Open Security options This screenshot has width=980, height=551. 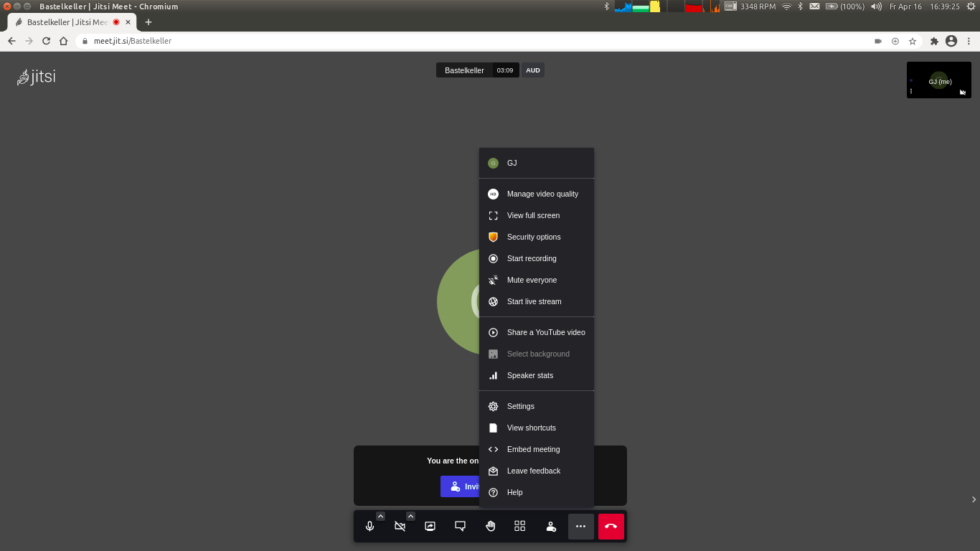point(534,237)
